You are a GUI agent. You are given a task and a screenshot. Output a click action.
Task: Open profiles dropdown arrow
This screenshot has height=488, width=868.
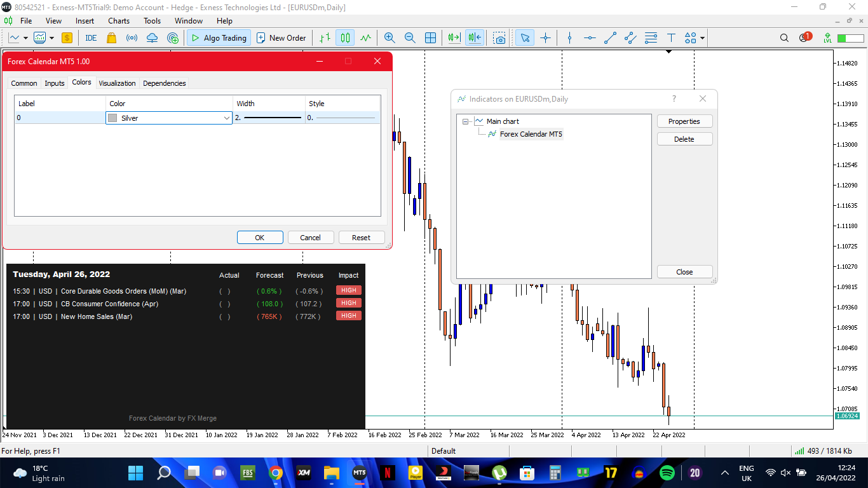[50, 37]
